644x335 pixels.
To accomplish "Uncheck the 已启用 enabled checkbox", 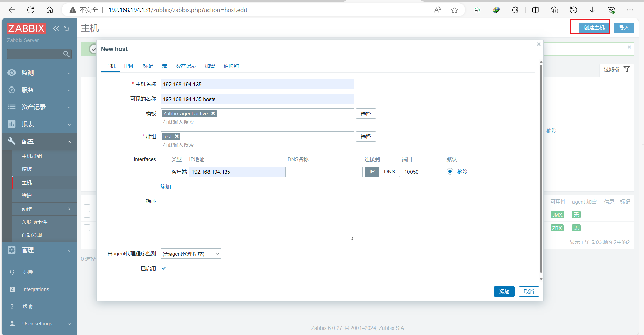I will [x=164, y=268].
